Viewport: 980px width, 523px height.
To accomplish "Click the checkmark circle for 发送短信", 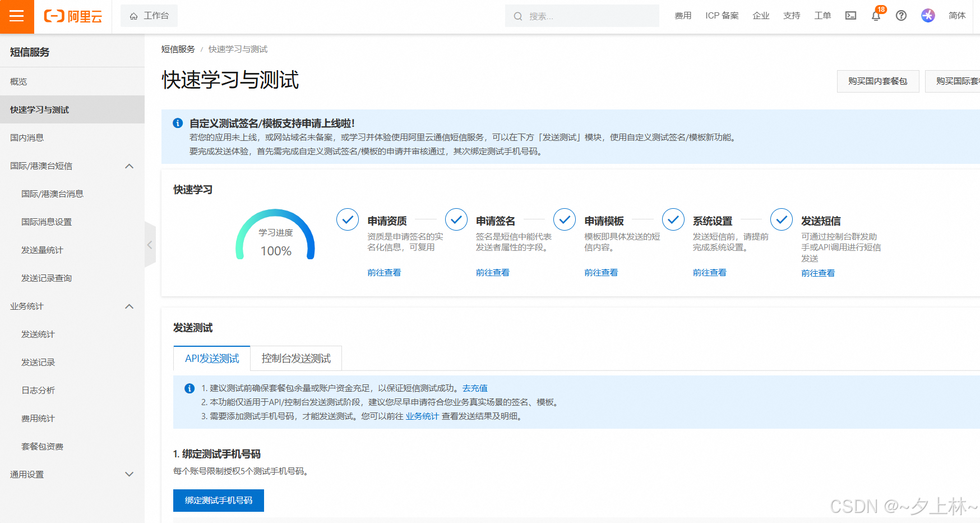I will pos(782,219).
